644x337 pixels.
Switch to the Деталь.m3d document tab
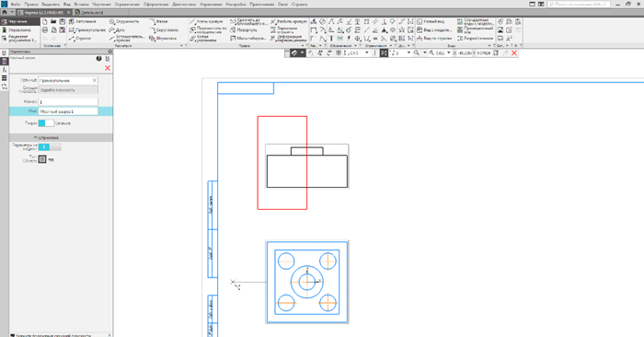90,13
